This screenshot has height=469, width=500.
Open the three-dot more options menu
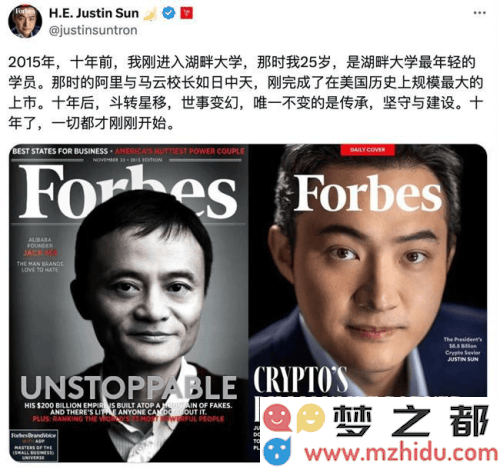click(479, 13)
